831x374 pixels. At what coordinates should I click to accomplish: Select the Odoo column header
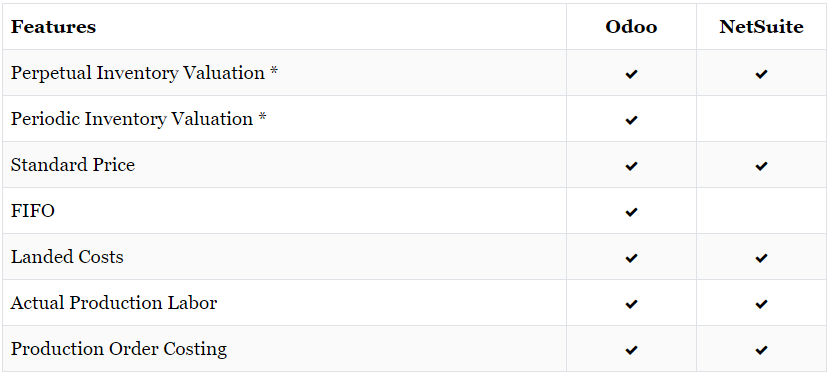click(631, 26)
